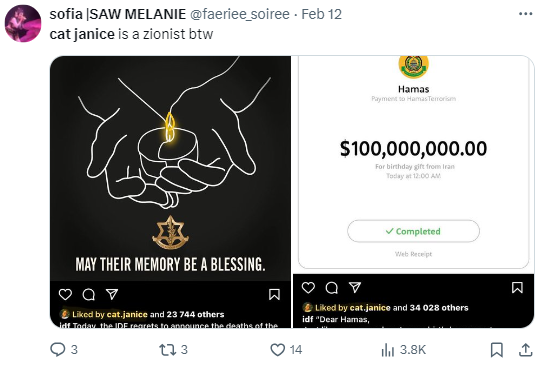Screen dimensions: 543x367
Task: Open sofia's profile avatar picture
Action: [x=23, y=24]
